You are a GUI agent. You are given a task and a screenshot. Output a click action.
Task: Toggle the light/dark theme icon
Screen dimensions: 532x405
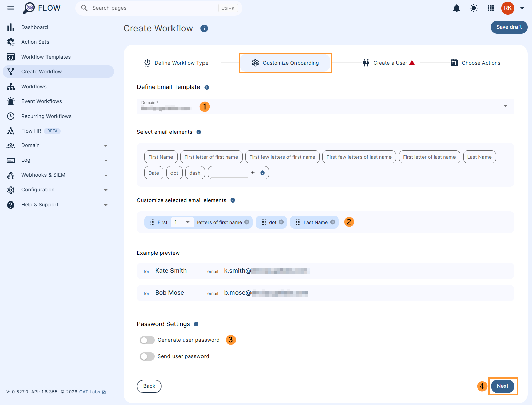[474, 8]
